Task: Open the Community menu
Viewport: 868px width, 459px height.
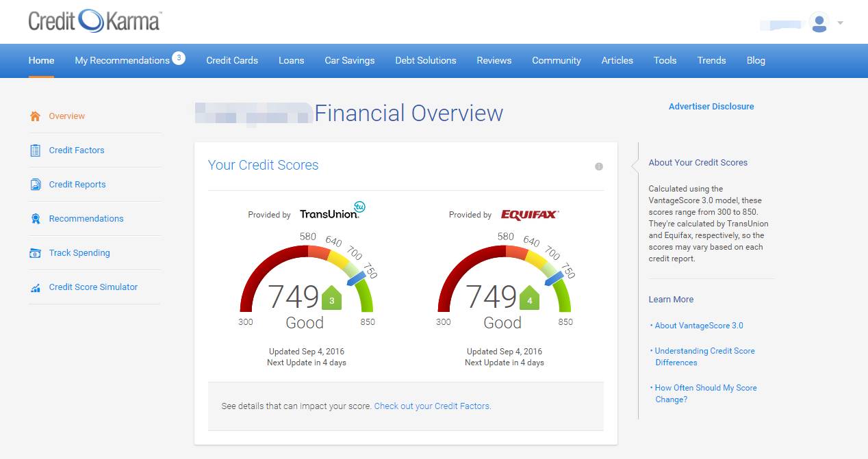Action: point(557,60)
